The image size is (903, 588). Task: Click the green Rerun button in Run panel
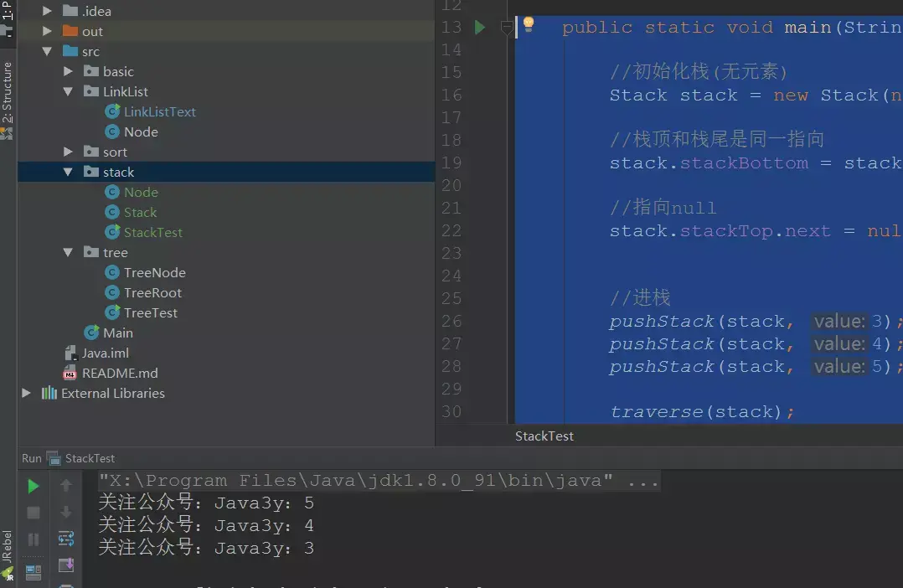tap(33, 487)
